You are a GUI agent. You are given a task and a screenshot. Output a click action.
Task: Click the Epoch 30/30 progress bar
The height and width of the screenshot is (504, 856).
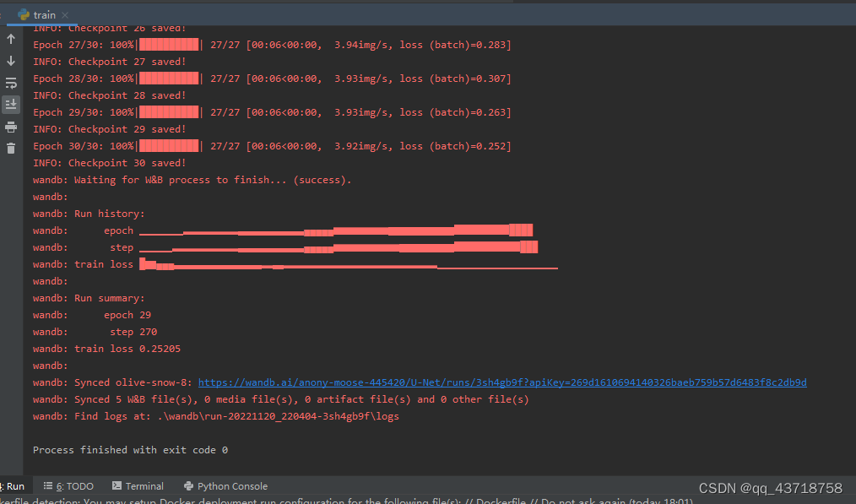[x=169, y=146]
